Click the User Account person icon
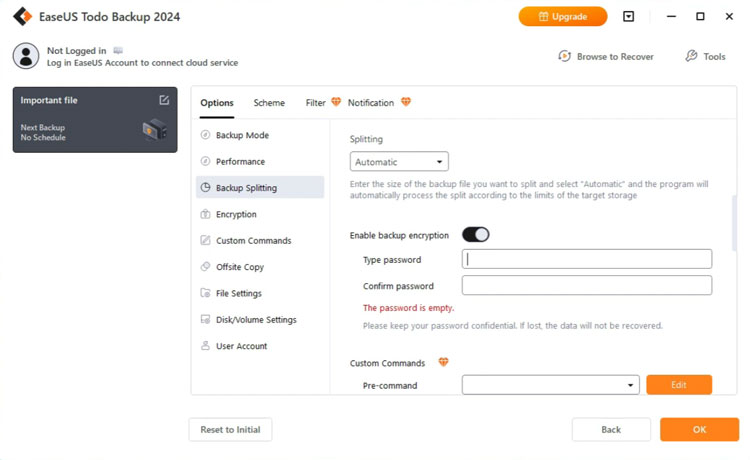The image size is (750, 460). [205, 345]
